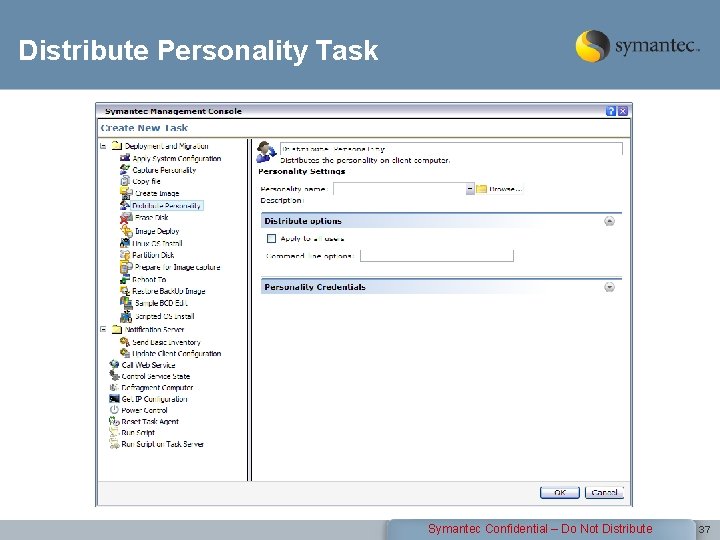Click the Apply System Configuration icon
The width and height of the screenshot is (720, 540).
point(125,158)
